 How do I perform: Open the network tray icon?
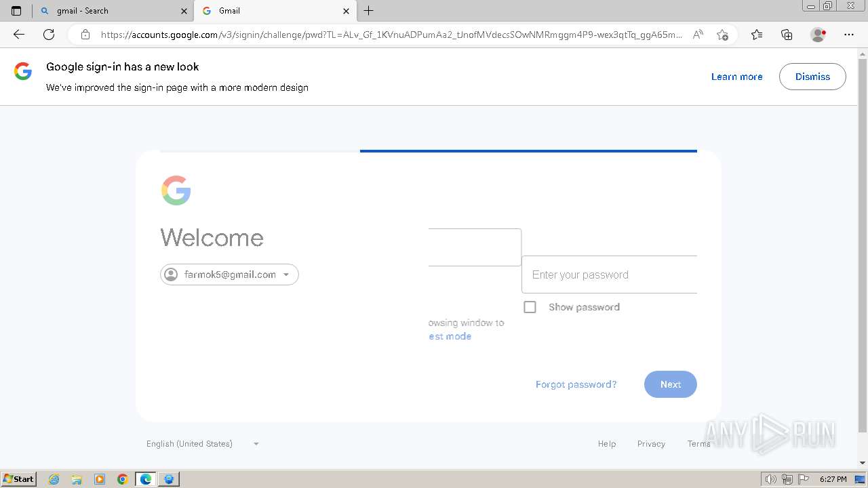(x=787, y=479)
